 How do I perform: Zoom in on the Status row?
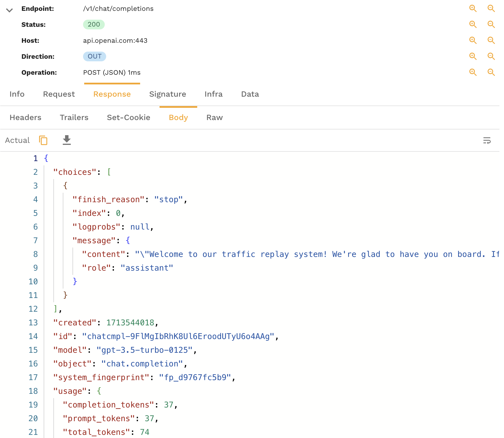coord(473,25)
